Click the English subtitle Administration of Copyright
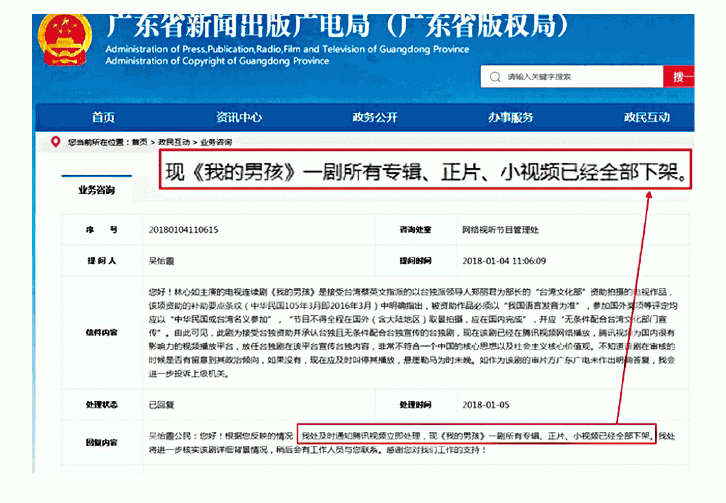 click(x=217, y=61)
